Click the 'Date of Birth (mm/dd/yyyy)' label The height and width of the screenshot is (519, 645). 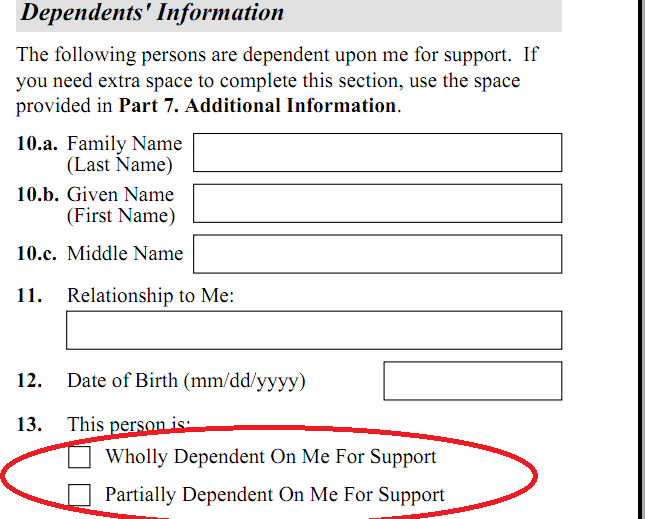tap(186, 381)
